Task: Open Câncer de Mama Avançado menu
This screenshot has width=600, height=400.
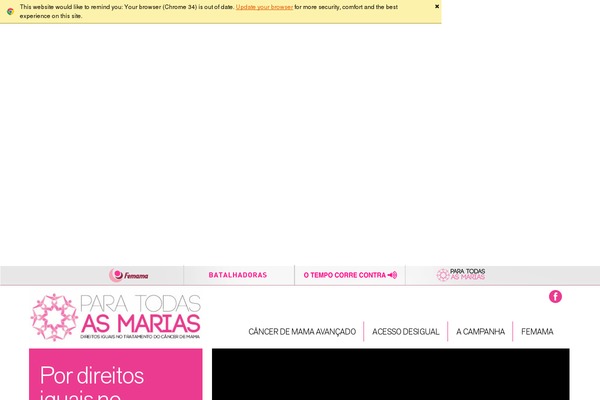Action: pyautogui.click(x=302, y=331)
